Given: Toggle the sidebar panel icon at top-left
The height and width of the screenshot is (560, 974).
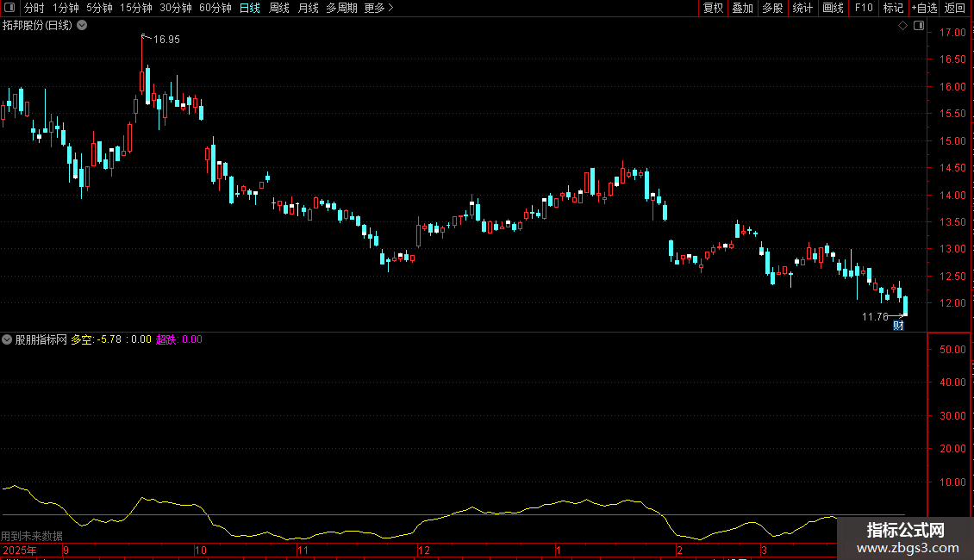Looking at the screenshot, I should point(9,8).
